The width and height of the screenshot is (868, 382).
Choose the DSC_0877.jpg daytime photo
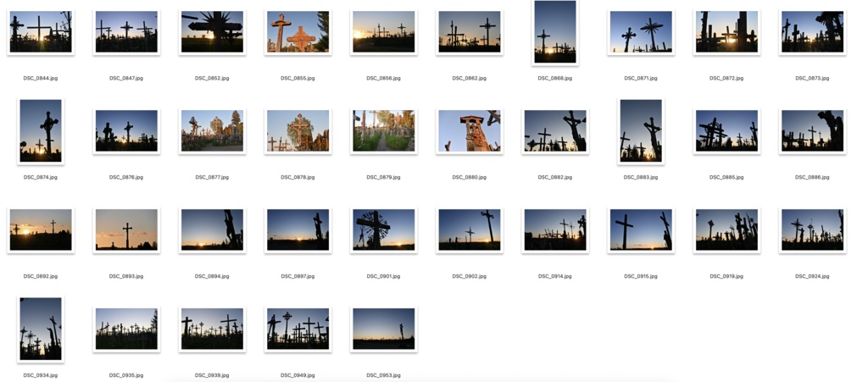click(212, 131)
